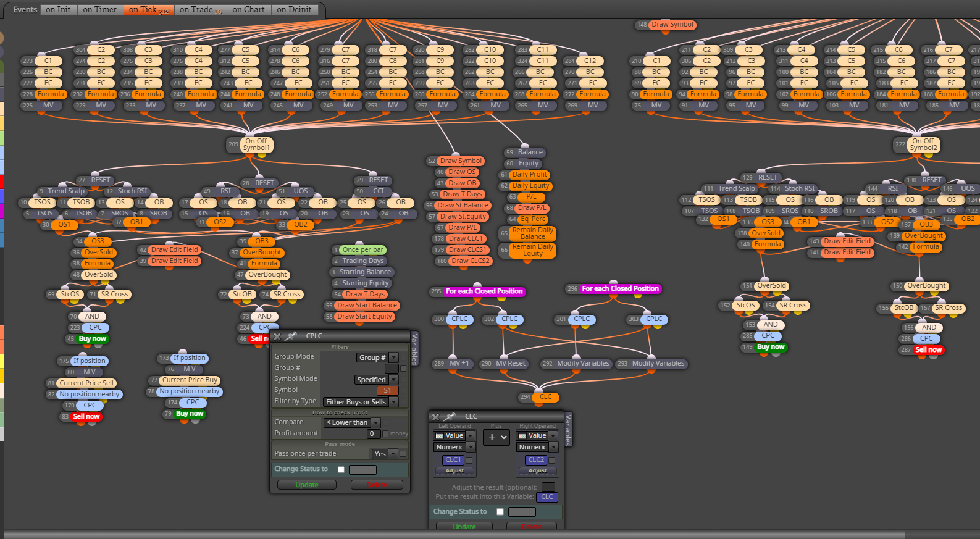Viewport: 980px width, 539px height.
Task: Click the Group # input field
Action: (x=392, y=369)
